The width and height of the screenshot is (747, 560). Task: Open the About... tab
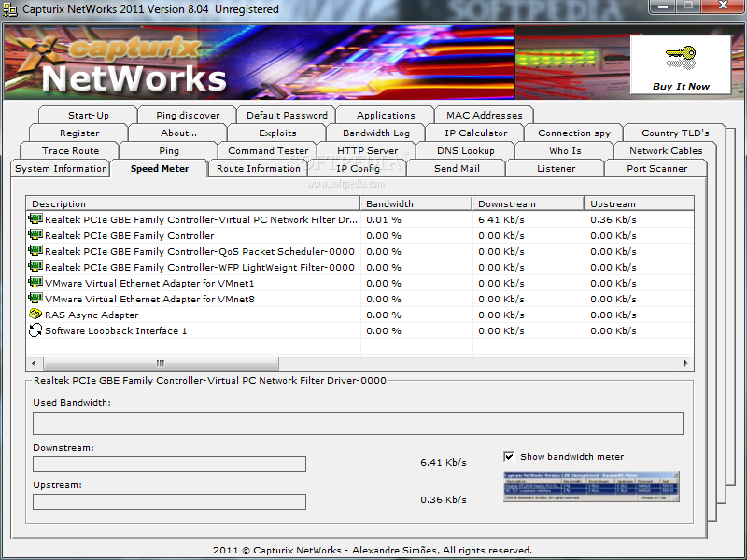178,133
